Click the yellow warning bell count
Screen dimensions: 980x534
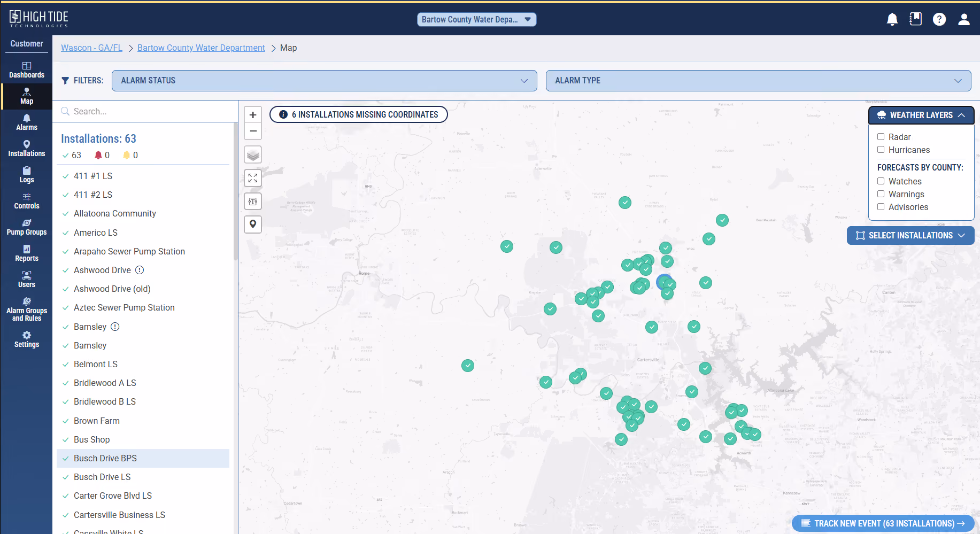point(130,155)
